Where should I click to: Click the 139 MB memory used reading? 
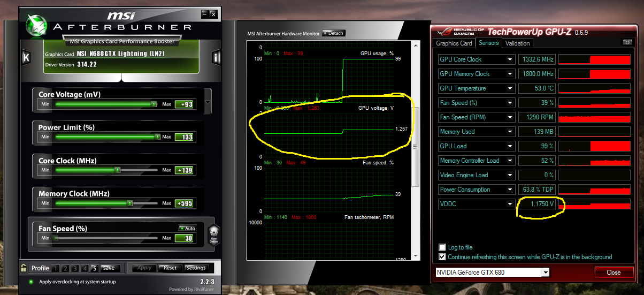537,132
